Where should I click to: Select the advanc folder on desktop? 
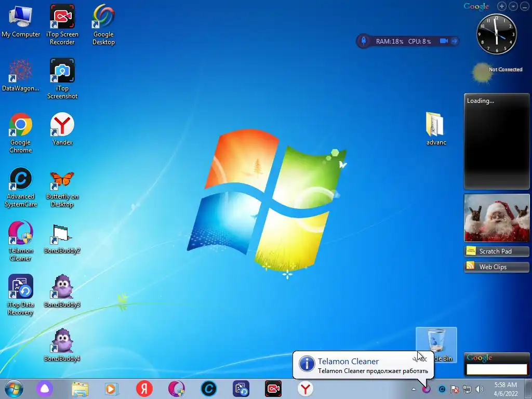click(436, 129)
